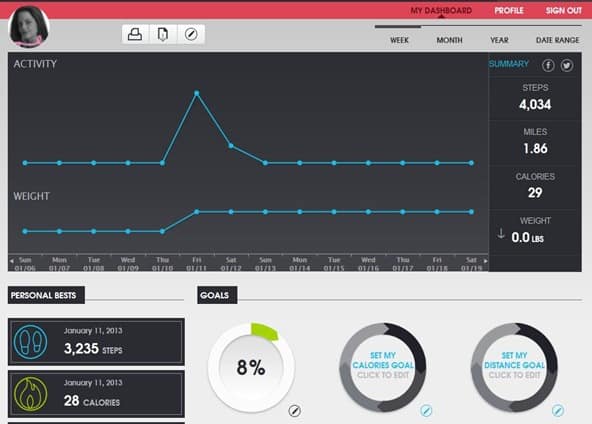Click Set My Calories Goal ring

pos(383,367)
